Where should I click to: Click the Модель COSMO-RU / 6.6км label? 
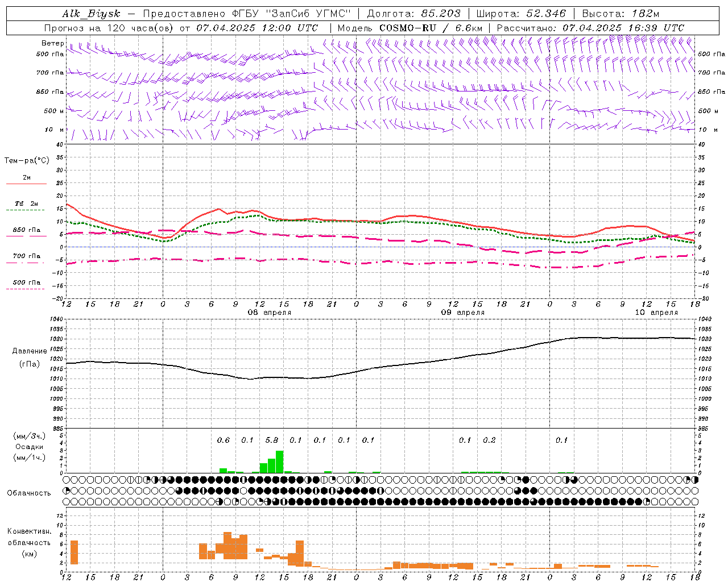click(x=410, y=28)
